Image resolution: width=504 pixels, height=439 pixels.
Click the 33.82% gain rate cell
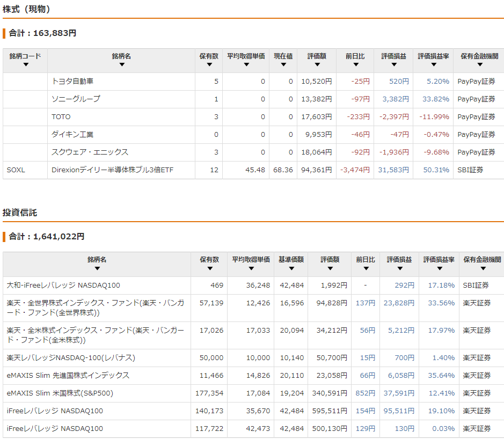[x=435, y=99]
